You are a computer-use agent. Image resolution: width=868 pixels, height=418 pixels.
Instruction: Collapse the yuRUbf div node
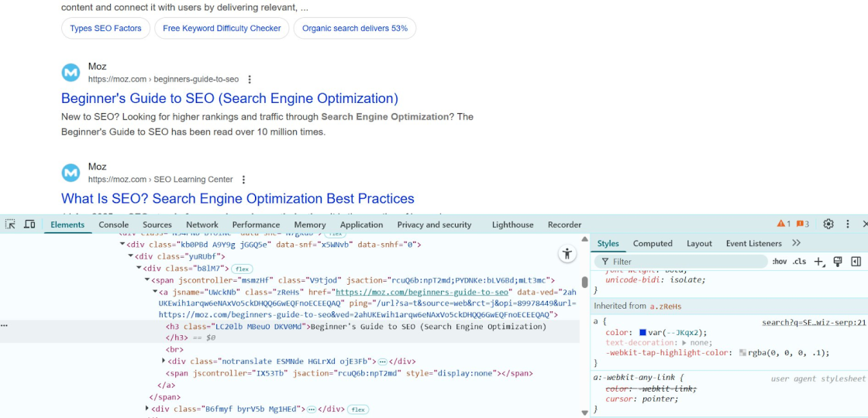(131, 256)
